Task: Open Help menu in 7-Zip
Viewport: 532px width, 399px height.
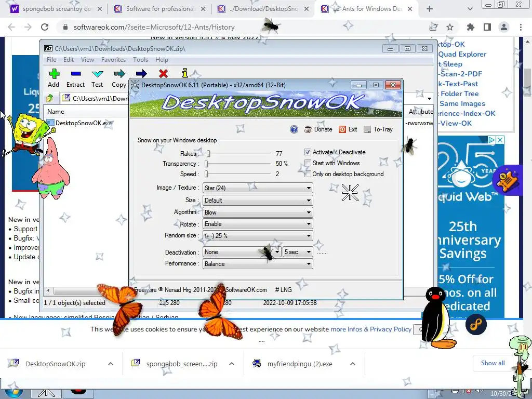Action: coord(162,60)
